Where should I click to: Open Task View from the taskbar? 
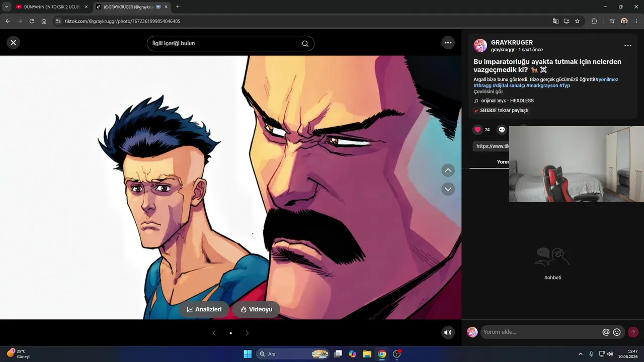tap(338, 354)
